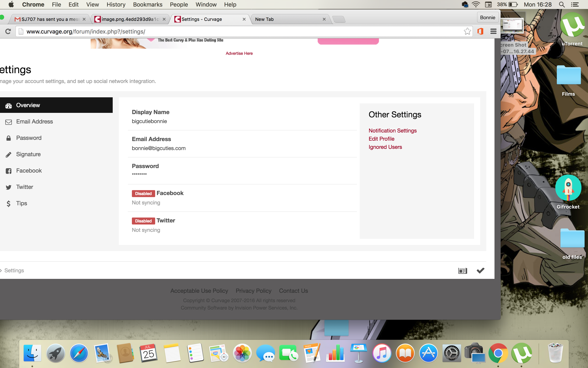Open Calendar showing Jul 25
This screenshot has height=368, width=588.
point(149,353)
